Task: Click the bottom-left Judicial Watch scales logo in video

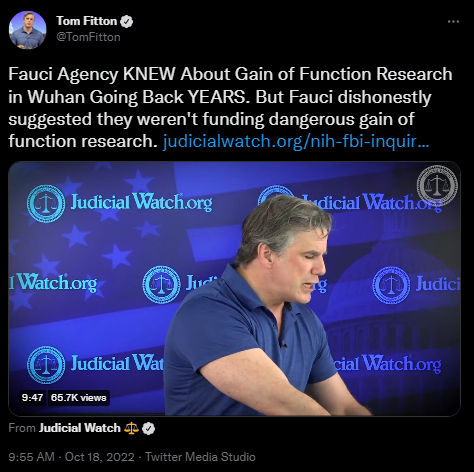Action: coord(46,365)
